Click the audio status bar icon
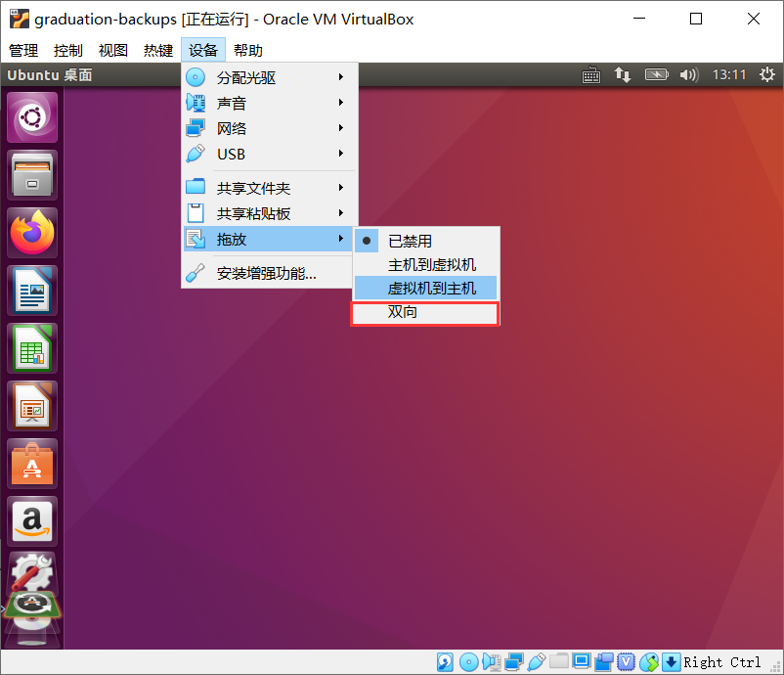784x675 pixels. coord(492,662)
